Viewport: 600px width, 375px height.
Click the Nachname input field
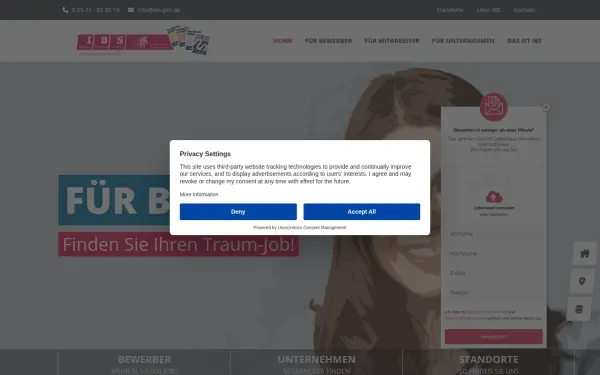[x=494, y=254]
